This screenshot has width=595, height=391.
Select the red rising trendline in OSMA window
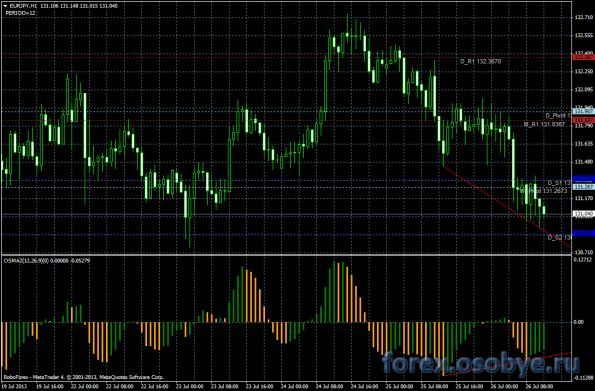(507, 365)
